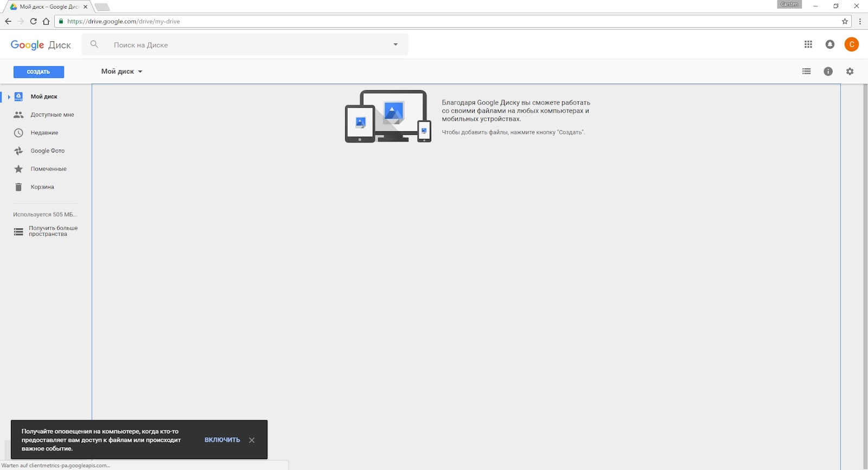
Task: View site security padlock info
Action: [61, 21]
